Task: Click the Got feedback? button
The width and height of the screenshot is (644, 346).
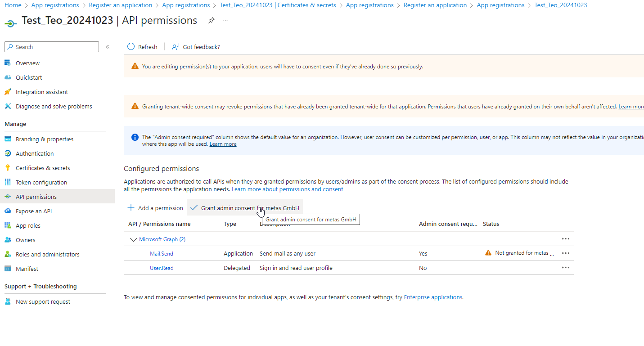Action: pos(196,47)
